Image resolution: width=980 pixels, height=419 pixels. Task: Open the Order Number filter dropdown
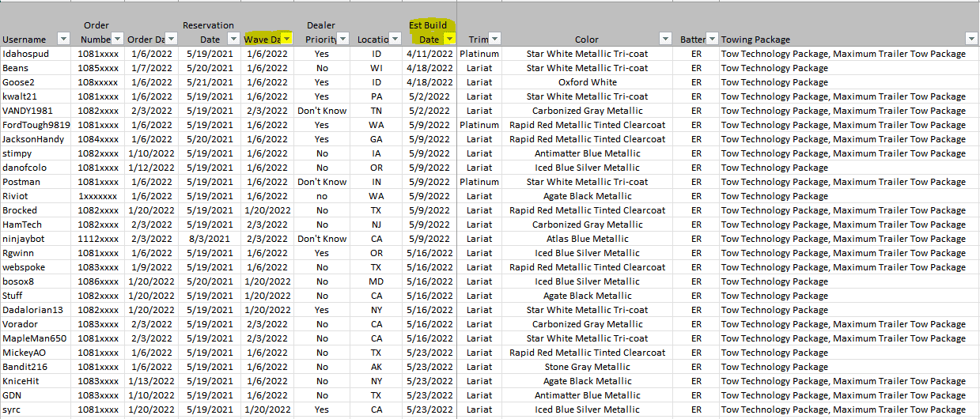pos(117,40)
